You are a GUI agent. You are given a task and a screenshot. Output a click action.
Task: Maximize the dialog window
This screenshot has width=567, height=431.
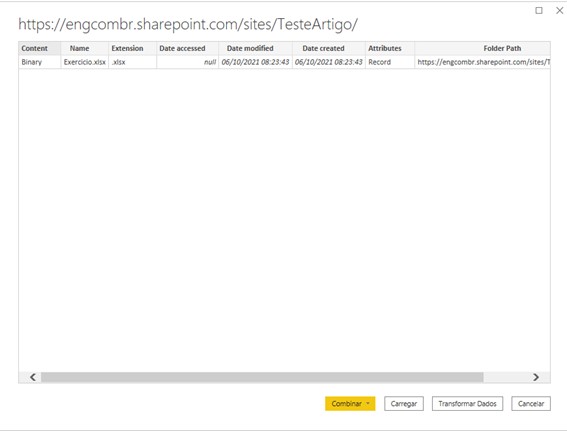539,10
